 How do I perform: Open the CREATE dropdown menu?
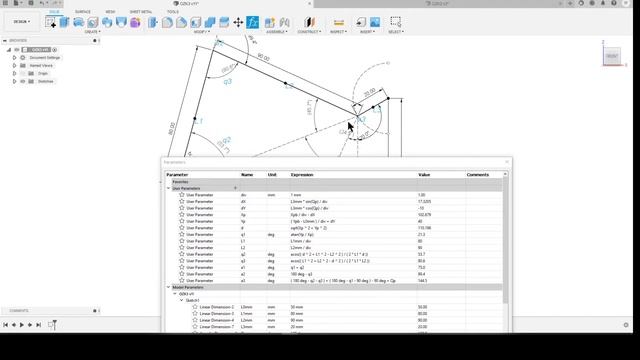(x=92, y=32)
